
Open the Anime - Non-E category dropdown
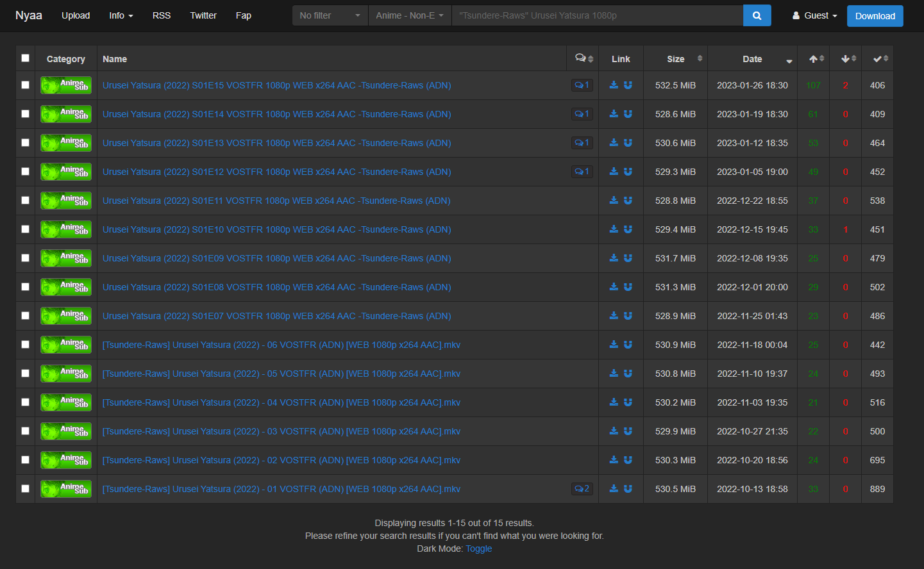click(x=410, y=15)
